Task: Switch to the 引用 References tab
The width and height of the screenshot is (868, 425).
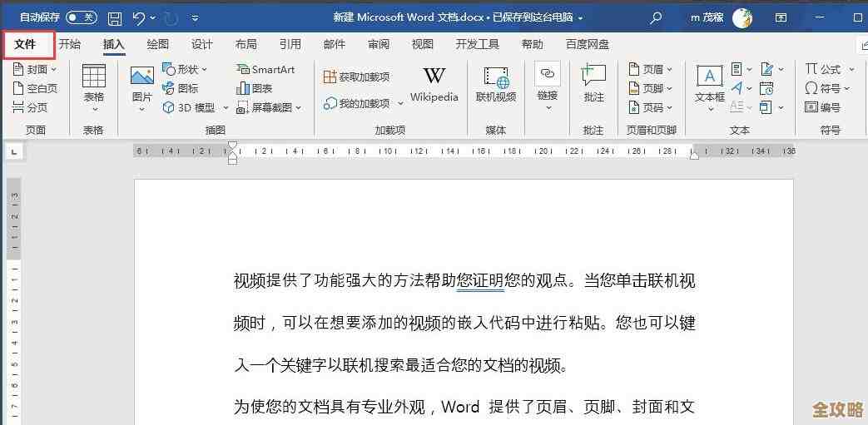Action: click(290, 45)
